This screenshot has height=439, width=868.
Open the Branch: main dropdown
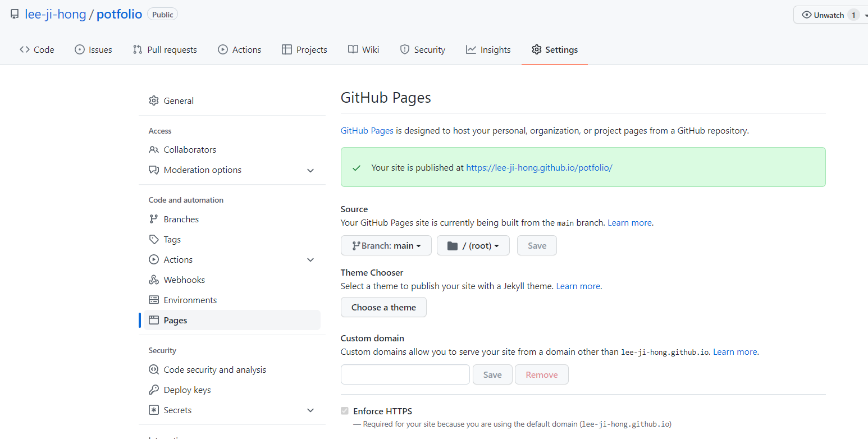[x=386, y=245]
